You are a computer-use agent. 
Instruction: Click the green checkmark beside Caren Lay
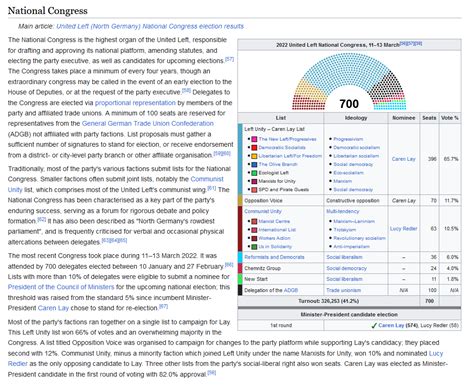[x=374, y=326]
